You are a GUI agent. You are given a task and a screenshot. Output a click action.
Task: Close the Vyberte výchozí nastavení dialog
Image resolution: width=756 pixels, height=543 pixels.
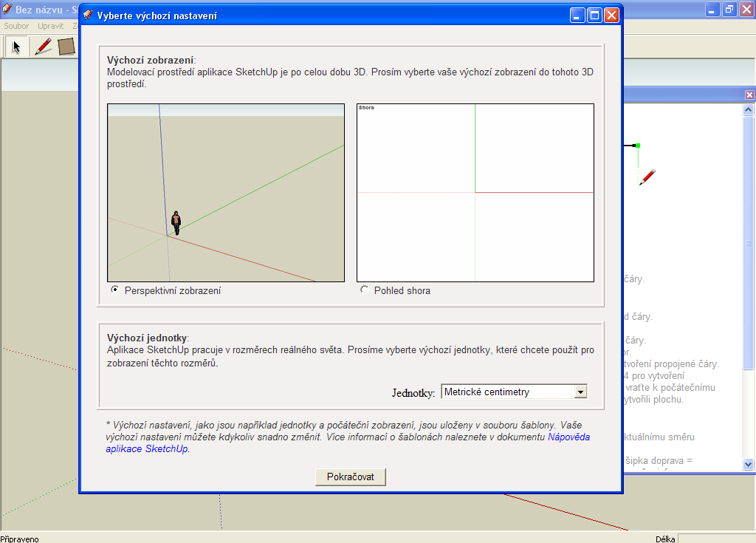pyautogui.click(x=611, y=16)
